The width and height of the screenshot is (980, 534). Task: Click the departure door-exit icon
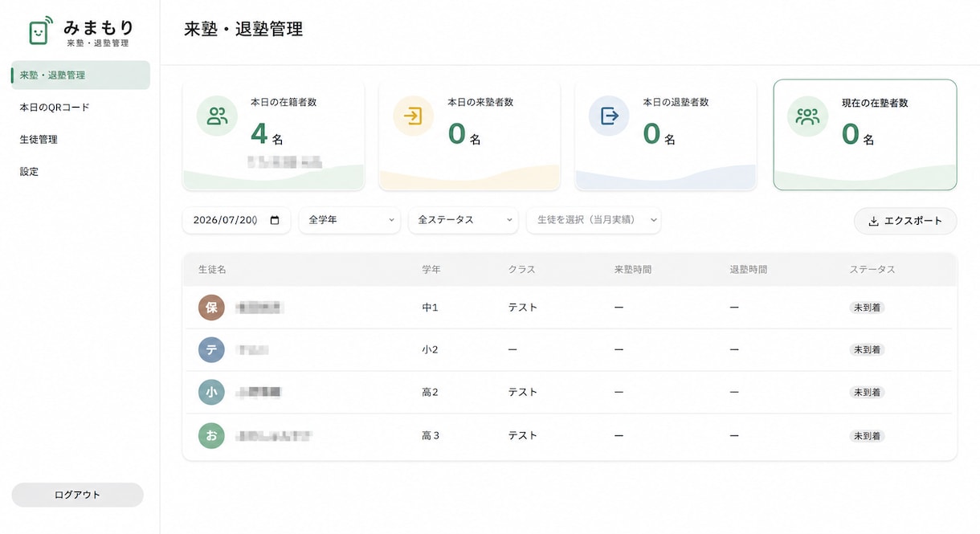point(610,116)
